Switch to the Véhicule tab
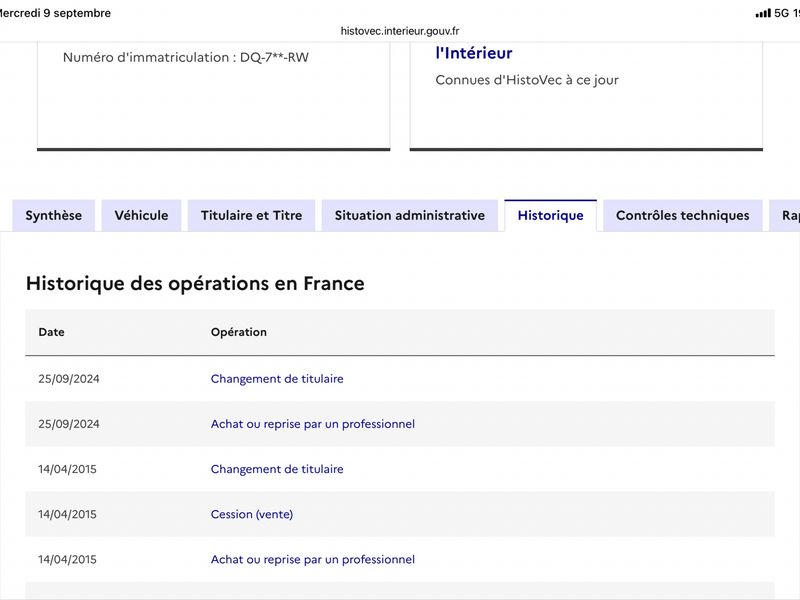 coord(141,216)
